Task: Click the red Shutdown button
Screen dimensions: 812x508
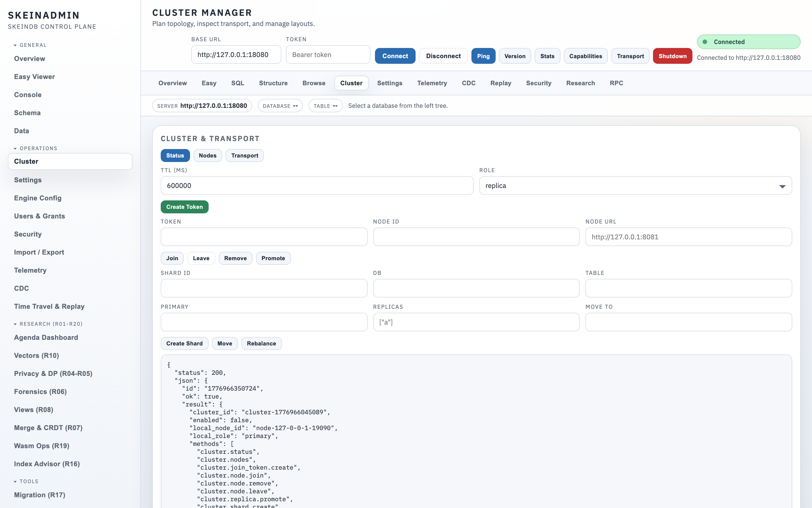Action: (672, 56)
